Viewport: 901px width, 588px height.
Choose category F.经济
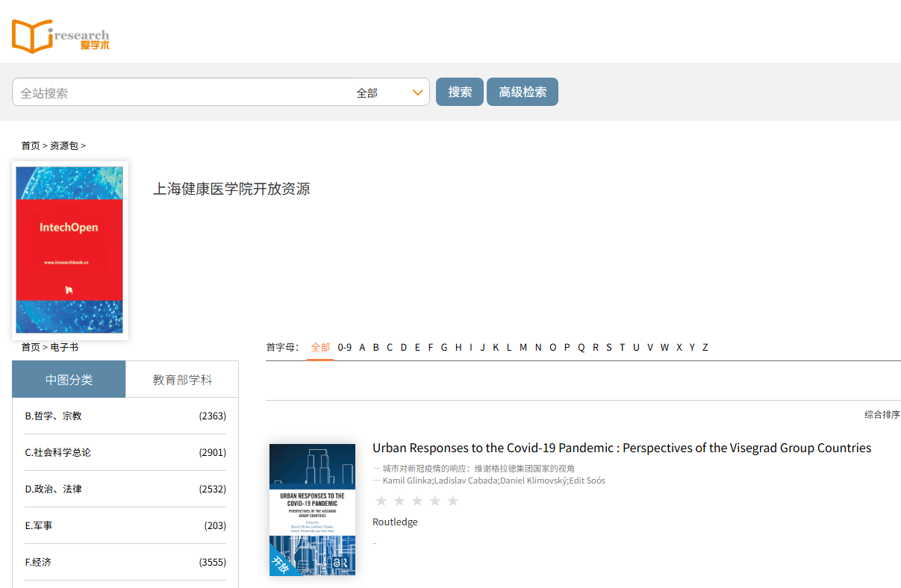coord(38,562)
